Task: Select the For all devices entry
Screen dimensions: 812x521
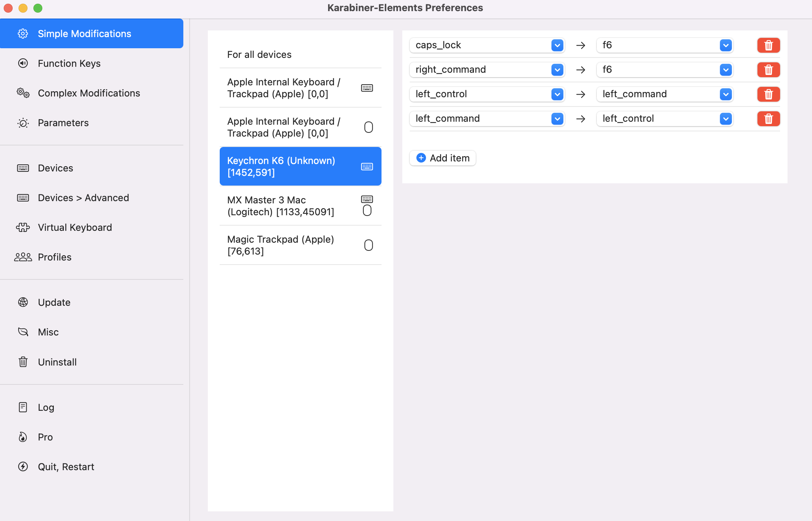Action: point(259,55)
